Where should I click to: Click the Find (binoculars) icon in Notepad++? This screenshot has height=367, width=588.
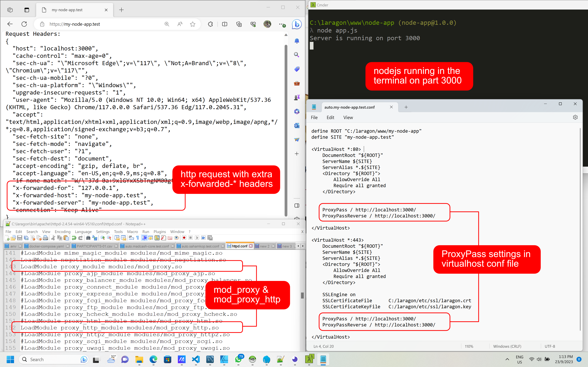click(88, 238)
